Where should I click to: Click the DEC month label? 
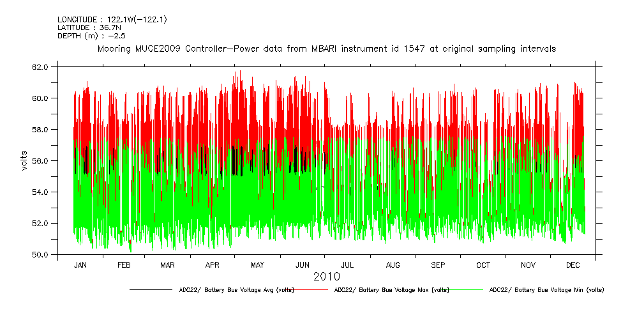tap(573, 264)
